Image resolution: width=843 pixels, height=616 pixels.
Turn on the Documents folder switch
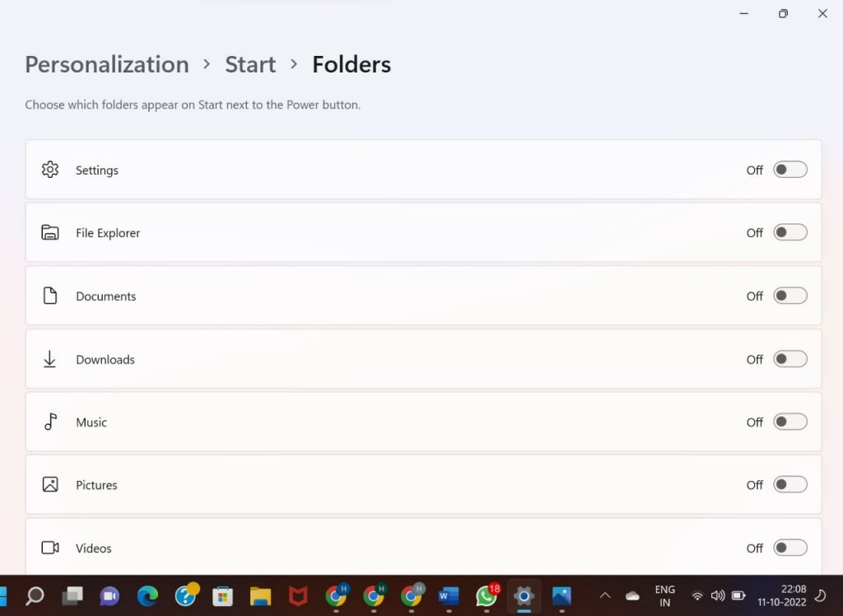click(789, 296)
